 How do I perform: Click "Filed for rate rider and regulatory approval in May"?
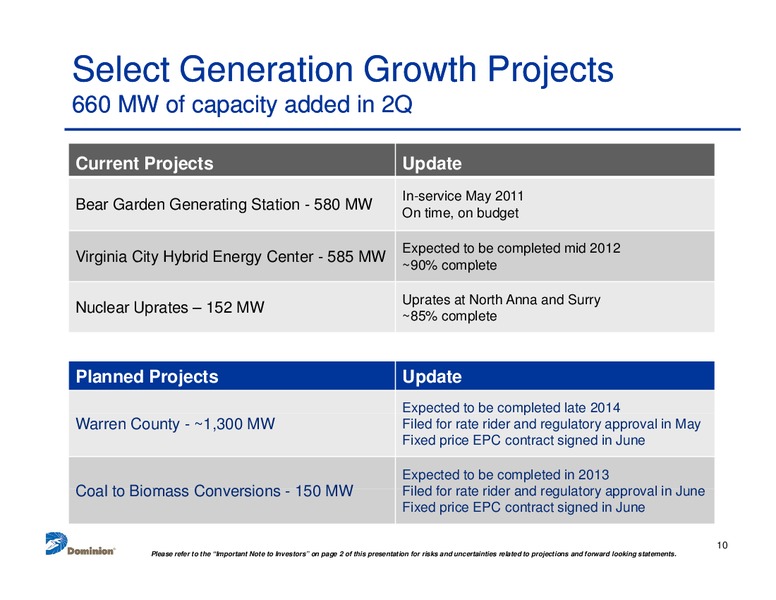551,424
